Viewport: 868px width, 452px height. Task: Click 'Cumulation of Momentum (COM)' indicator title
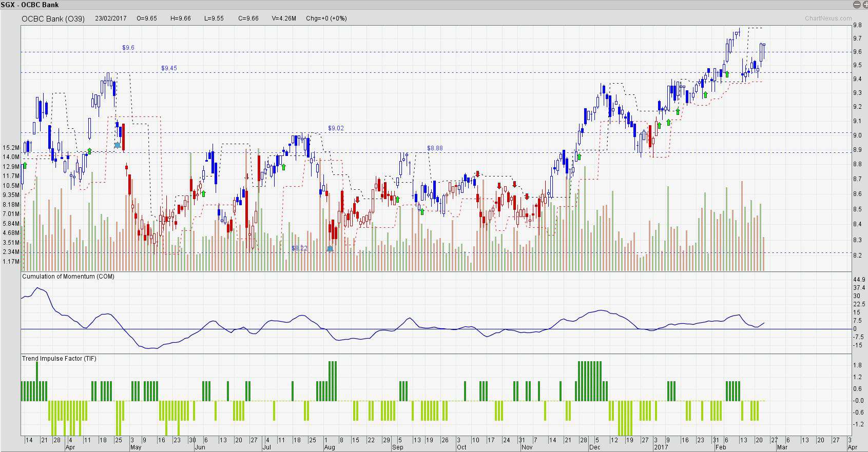(x=68, y=277)
